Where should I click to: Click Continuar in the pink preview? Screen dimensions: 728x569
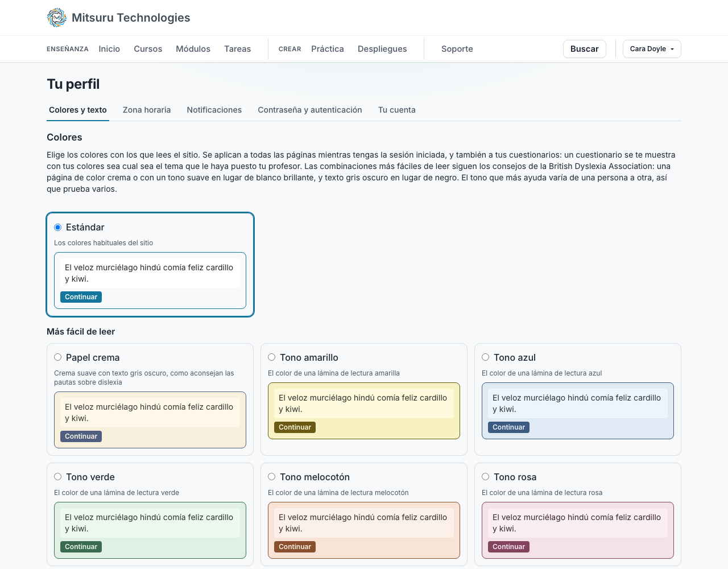tap(508, 547)
